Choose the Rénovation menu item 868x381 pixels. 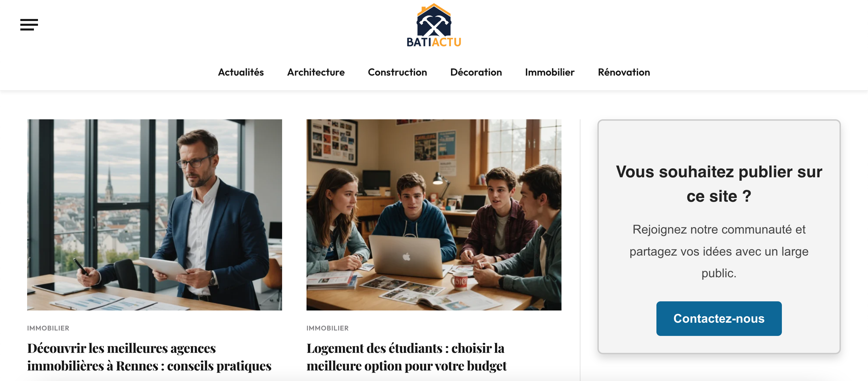point(624,72)
